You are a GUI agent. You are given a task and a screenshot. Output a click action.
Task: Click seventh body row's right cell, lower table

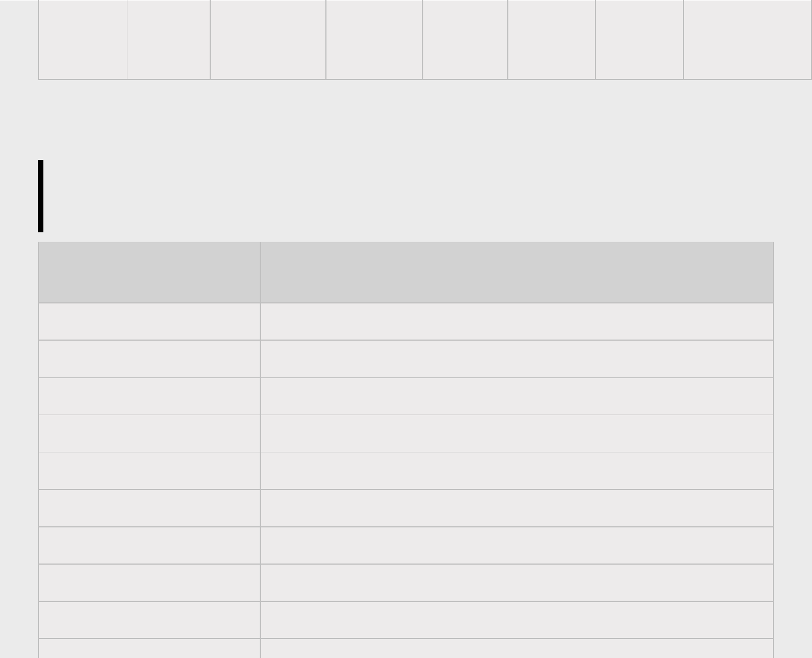click(517, 545)
